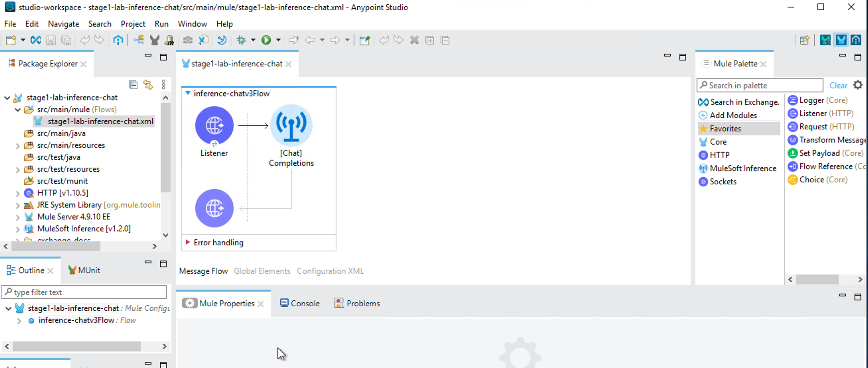Expand the Error handling section
Viewport: 868px width, 368px height.
pyautogui.click(x=188, y=242)
